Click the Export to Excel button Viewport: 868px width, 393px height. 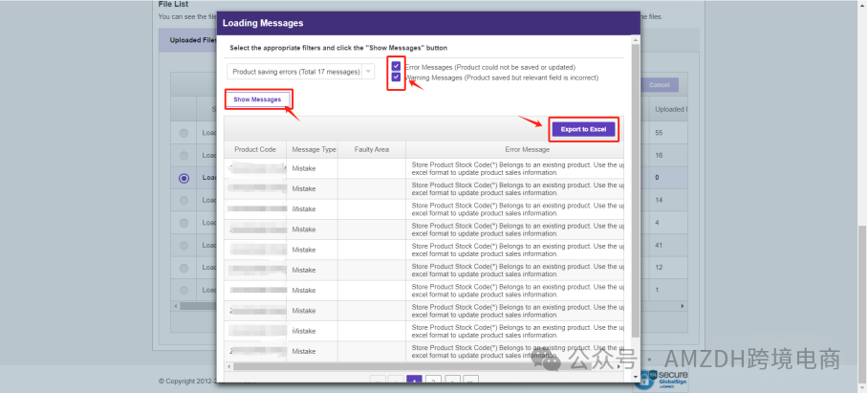click(583, 129)
